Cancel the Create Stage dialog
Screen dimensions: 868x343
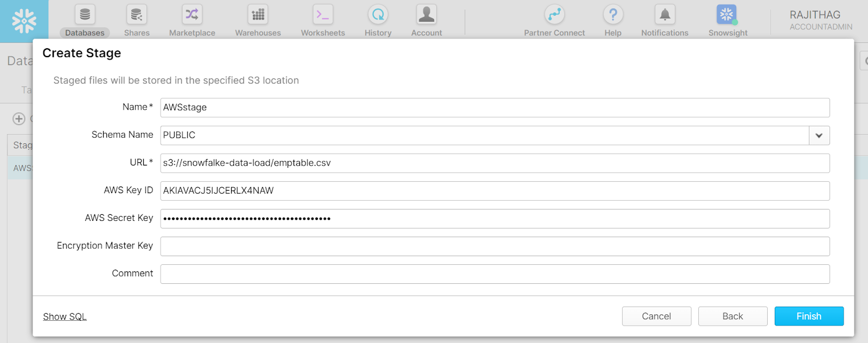[x=656, y=316]
